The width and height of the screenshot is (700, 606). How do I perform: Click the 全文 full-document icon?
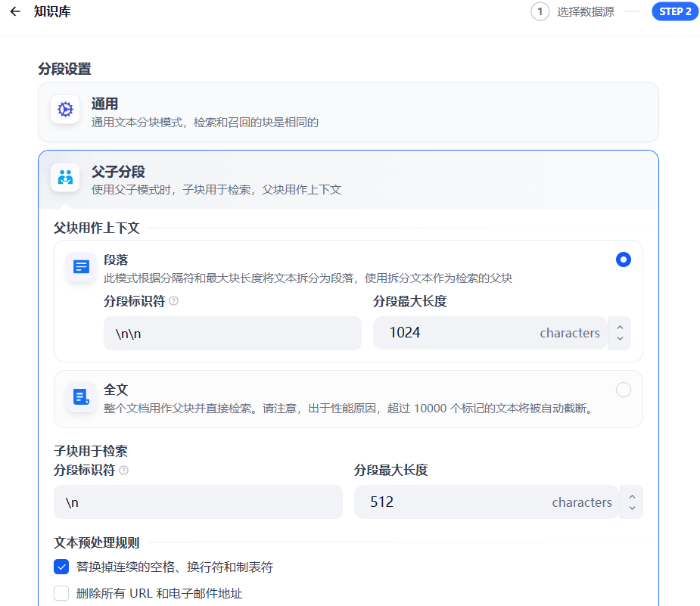[x=81, y=396]
